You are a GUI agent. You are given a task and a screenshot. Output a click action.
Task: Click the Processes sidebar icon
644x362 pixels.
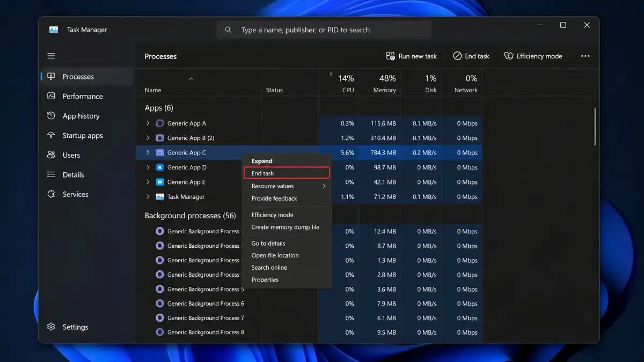(51, 77)
